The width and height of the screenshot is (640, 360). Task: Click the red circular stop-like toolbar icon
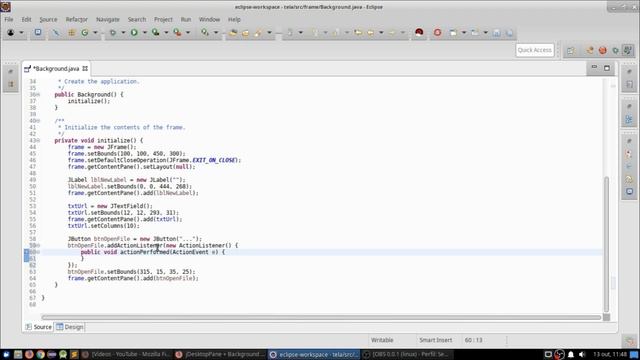pyautogui.click(x=438, y=32)
